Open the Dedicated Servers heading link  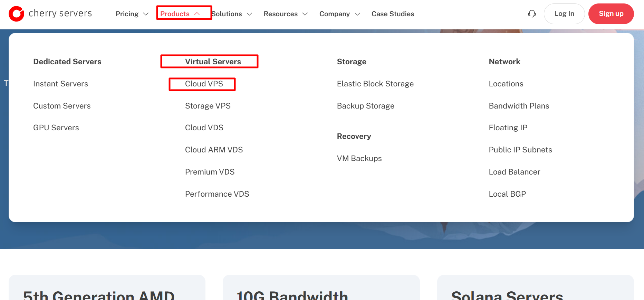67,62
